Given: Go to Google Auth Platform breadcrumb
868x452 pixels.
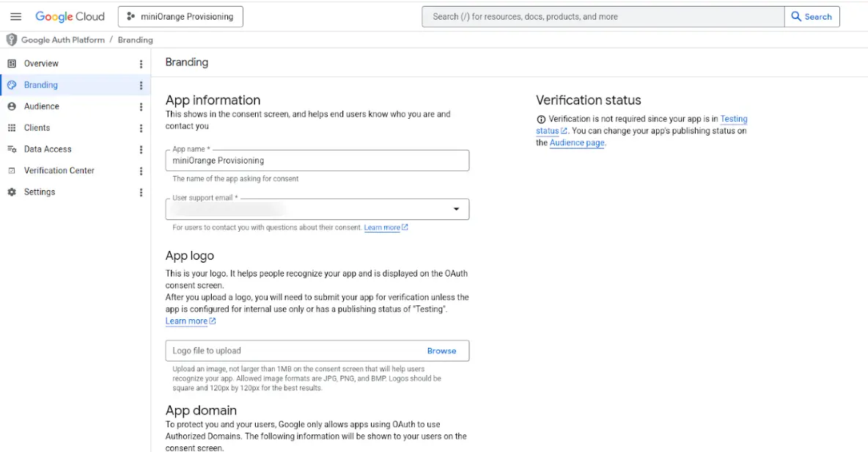Looking at the screenshot, I should [x=62, y=40].
